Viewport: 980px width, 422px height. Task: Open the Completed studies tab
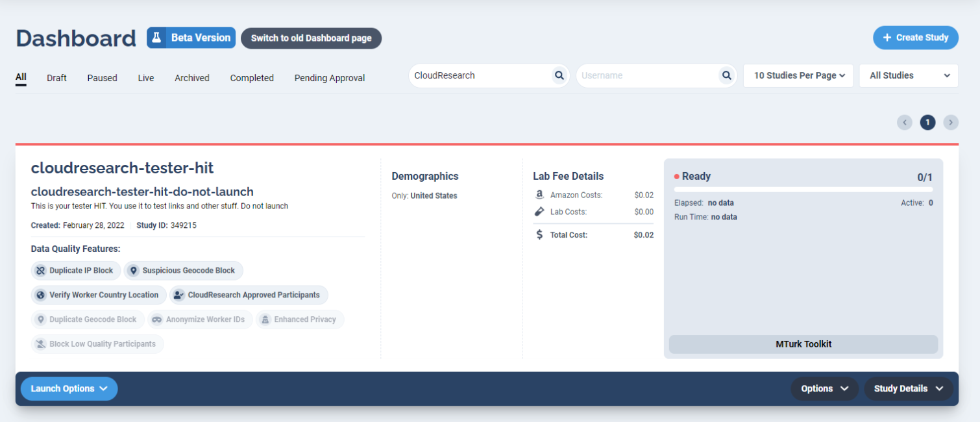pos(252,77)
